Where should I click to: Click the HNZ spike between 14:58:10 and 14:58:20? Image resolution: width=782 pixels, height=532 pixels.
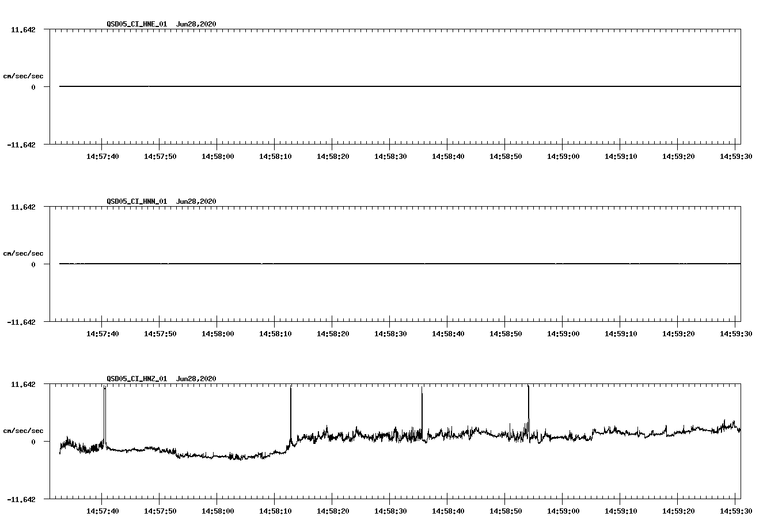point(291,415)
